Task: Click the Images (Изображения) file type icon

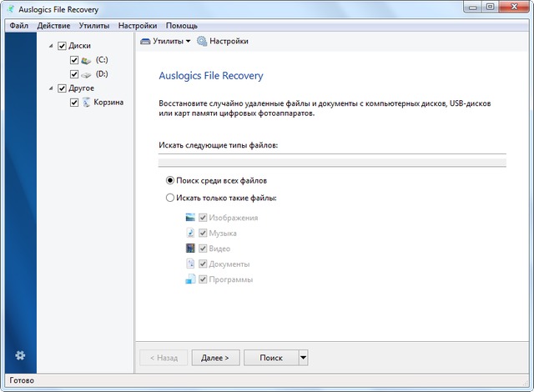Action: [x=190, y=218]
